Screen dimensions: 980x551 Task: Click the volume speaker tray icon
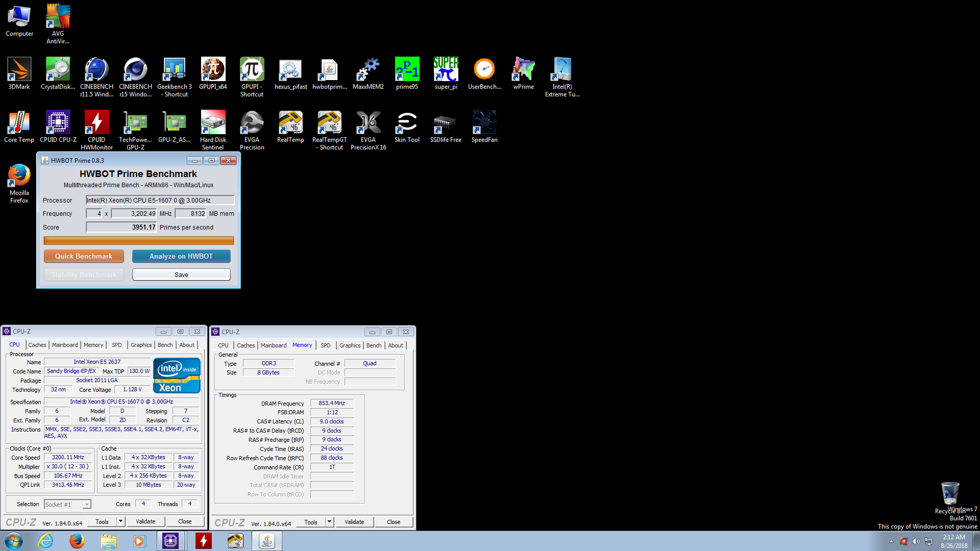[x=916, y=541]
